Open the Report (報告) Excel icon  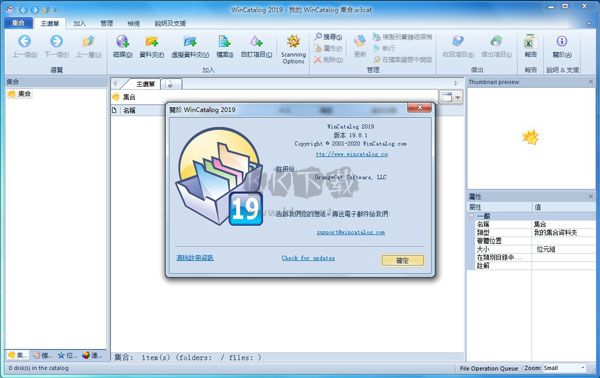530,41
